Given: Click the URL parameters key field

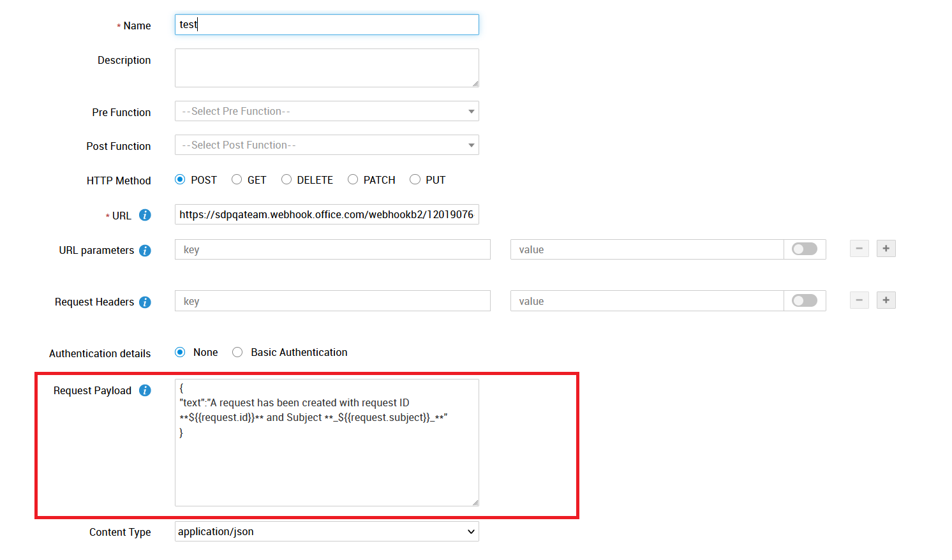Looking at the screenshot, I should [x=332, y=249].
